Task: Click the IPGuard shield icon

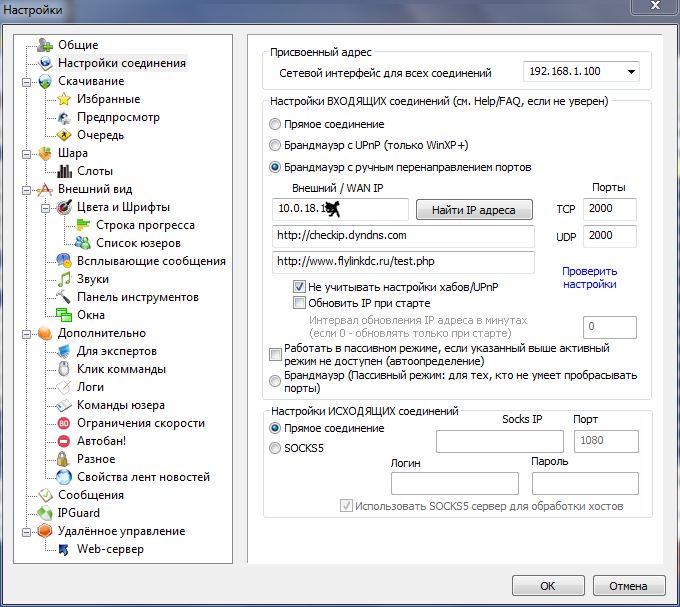Action: 45,513
